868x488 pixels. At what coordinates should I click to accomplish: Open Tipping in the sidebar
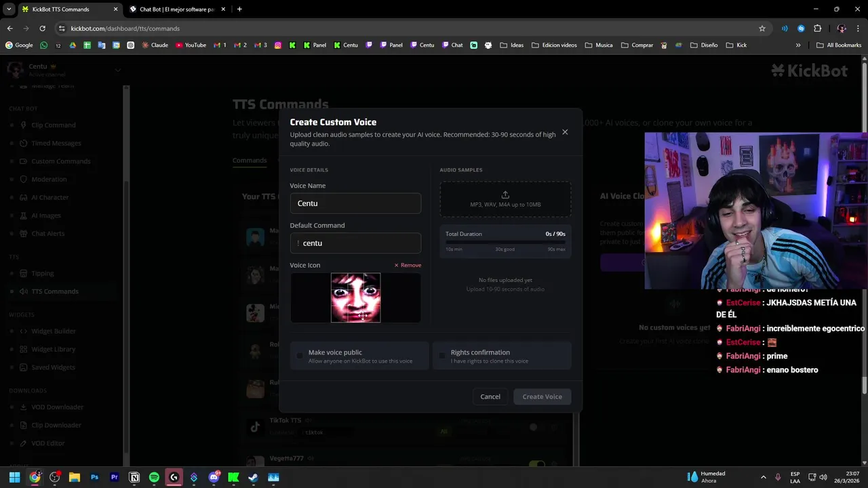[42, 273]
